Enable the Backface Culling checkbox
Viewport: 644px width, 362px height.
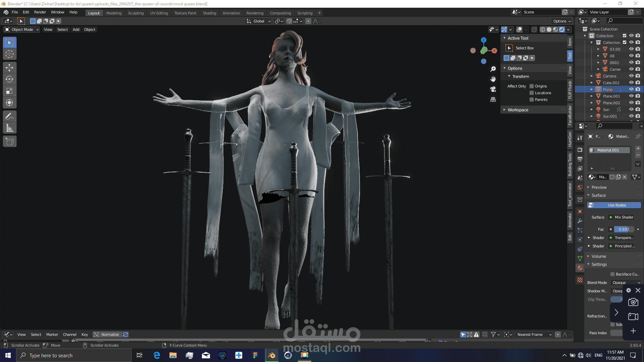[612, 274]
